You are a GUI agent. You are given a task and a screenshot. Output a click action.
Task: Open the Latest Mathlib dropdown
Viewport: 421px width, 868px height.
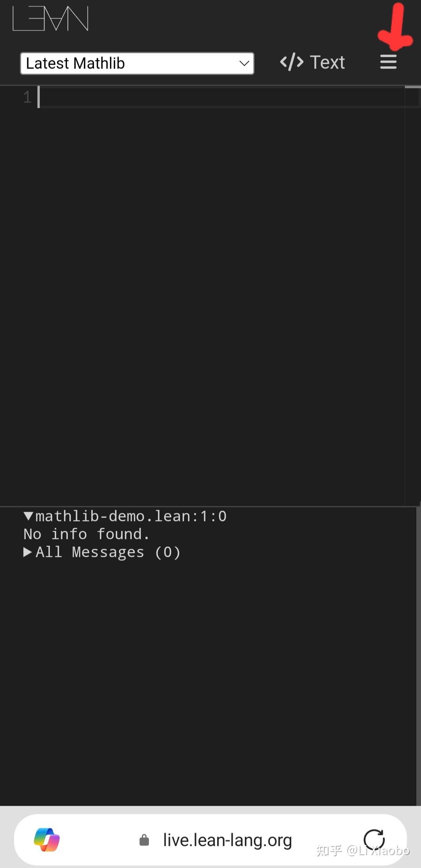point(137,63)
